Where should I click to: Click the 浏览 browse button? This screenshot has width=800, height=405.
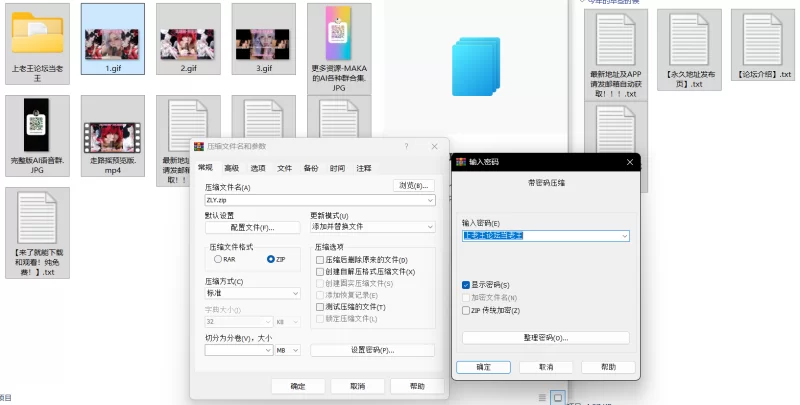pyautogui.click(x=413, y=185)
